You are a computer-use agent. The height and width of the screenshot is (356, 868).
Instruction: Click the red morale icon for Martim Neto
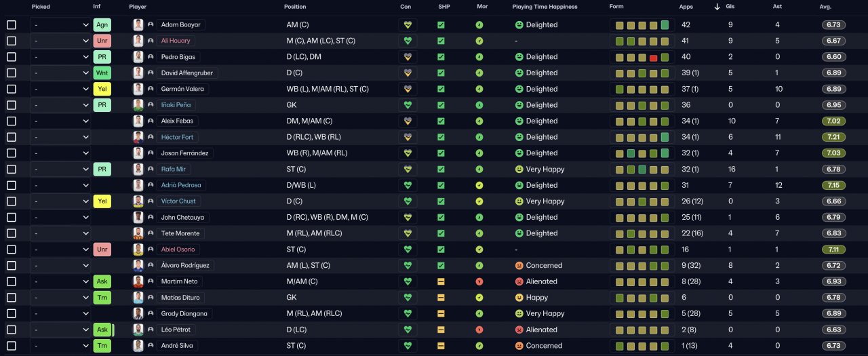[x=479, y=281]
